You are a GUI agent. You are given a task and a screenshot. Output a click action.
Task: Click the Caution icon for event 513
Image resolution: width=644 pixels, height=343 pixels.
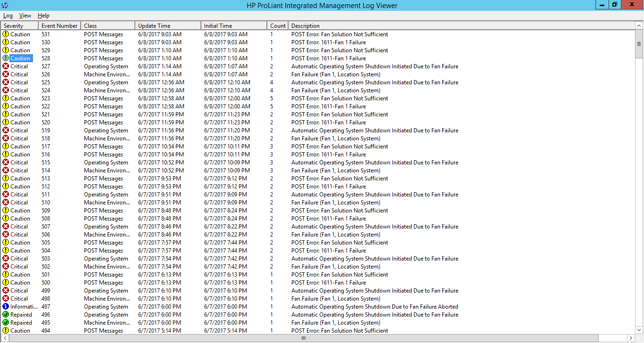pos(6,179)
